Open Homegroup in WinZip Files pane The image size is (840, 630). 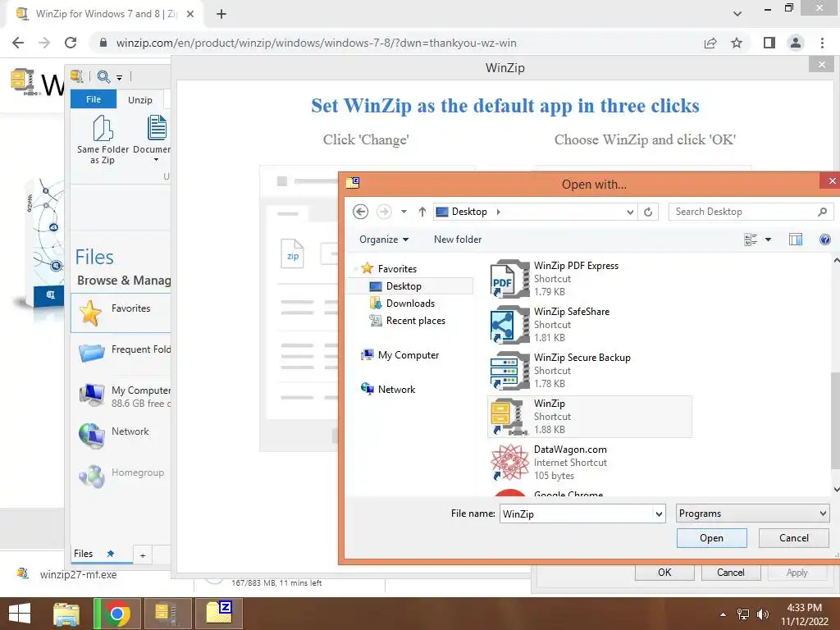click(x=121, y=477)
